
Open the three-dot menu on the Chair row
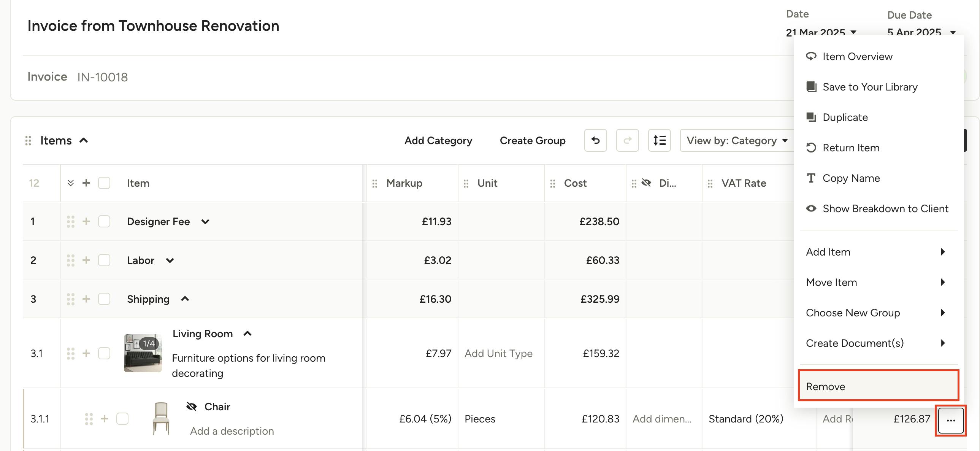pos(950,420)
